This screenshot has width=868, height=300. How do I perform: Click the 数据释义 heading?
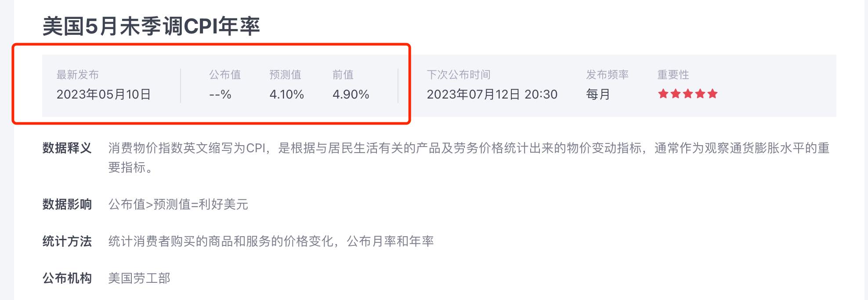pyautogui.click(x=67, y=148)
